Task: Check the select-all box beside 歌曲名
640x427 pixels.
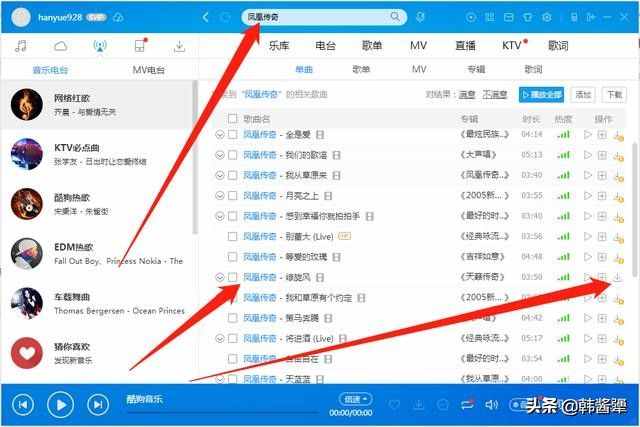Action: (x=233, y=119)
